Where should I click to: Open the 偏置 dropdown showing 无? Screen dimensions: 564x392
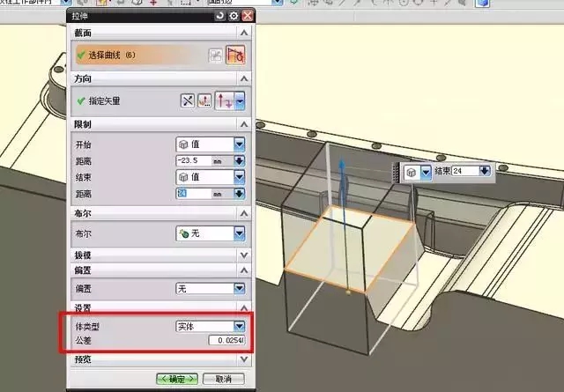pyautogui.click(x=239, y=288)
